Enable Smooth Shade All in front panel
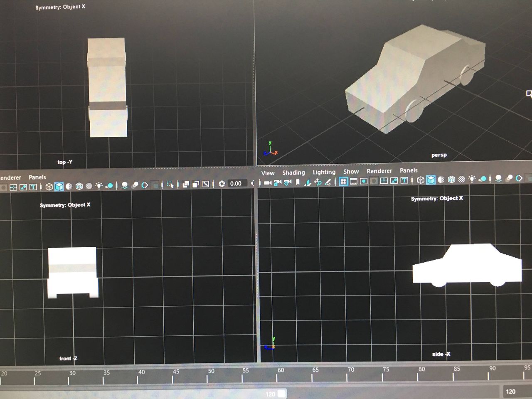The image size is (532, 399). (59, 186)
